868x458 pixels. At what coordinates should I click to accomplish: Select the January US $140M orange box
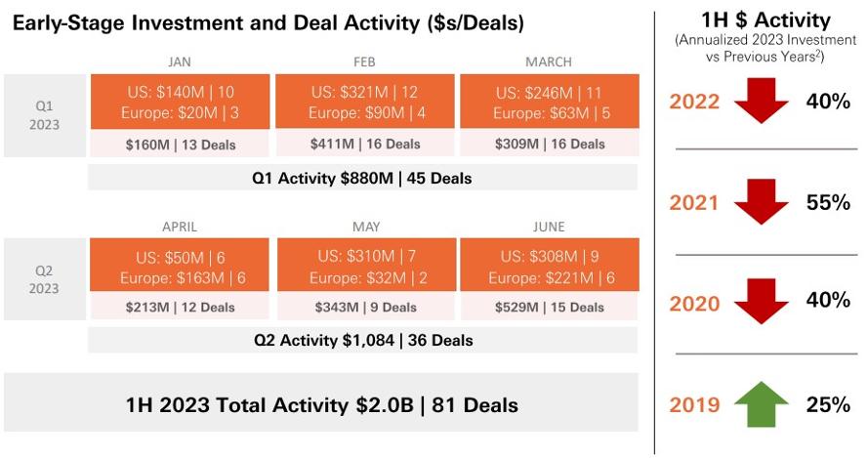[180, 102]
